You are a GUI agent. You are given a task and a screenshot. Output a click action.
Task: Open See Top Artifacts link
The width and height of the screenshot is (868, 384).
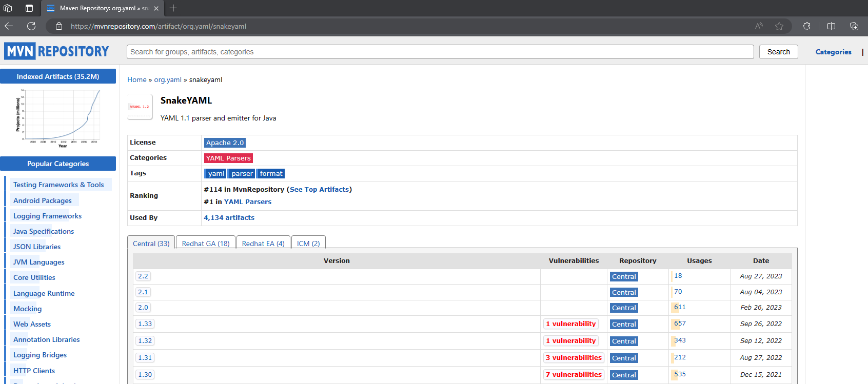(319, 189)
